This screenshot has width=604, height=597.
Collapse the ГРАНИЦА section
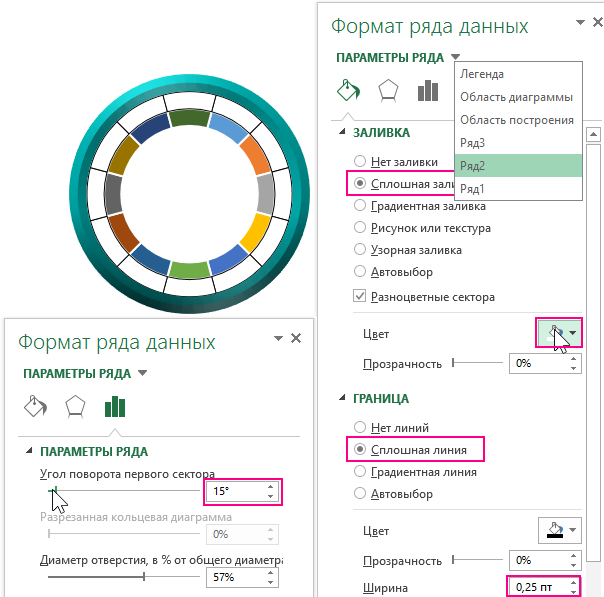pyautogui.click(x=343, y=398)
